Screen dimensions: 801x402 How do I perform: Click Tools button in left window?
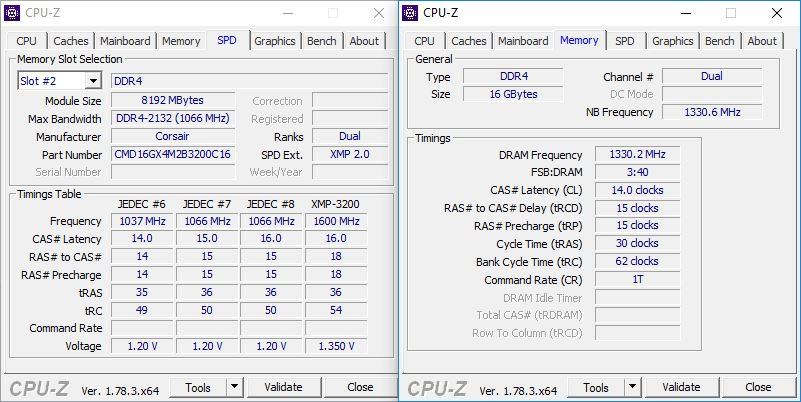(198, 387)
